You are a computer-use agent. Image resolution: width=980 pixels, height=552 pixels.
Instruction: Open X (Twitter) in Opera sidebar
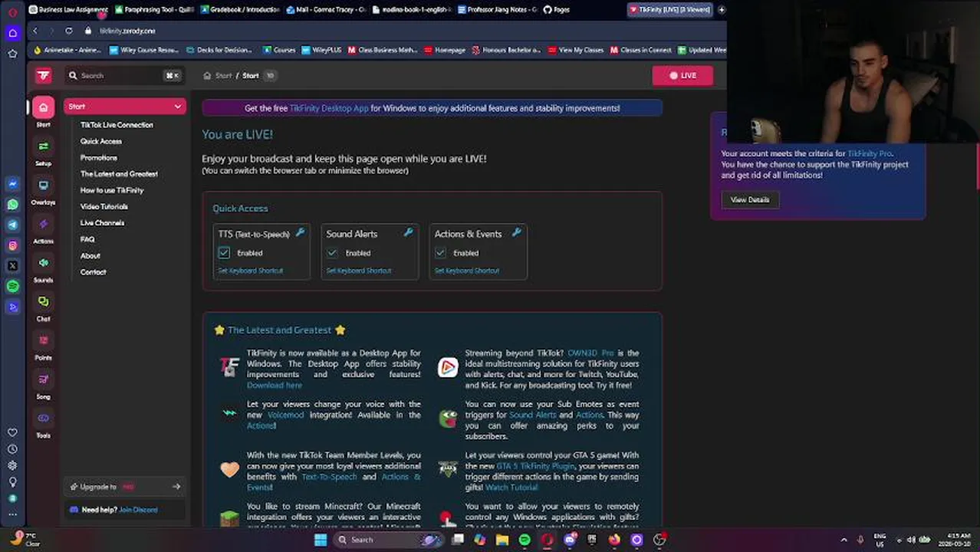(12, 265)
